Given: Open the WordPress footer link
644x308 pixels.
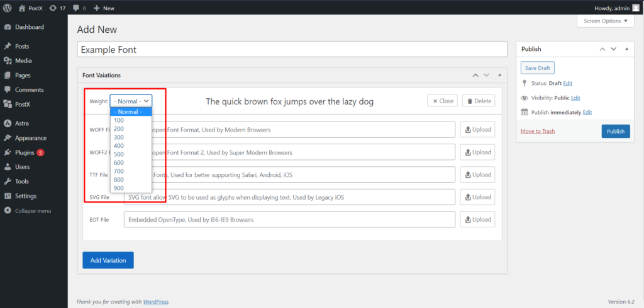Looking at the screenshot, I should pyautogui.click(x=156, y=302).
